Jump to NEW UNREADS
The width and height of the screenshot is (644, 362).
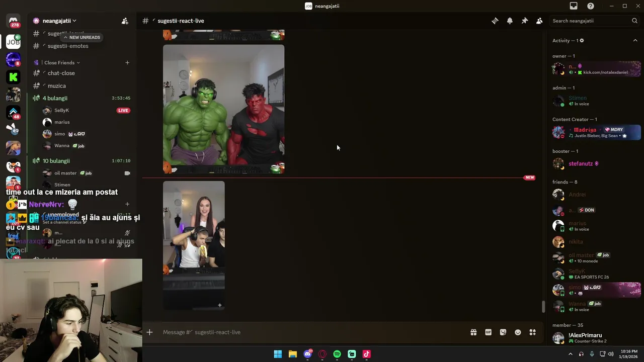click(82, 37)
